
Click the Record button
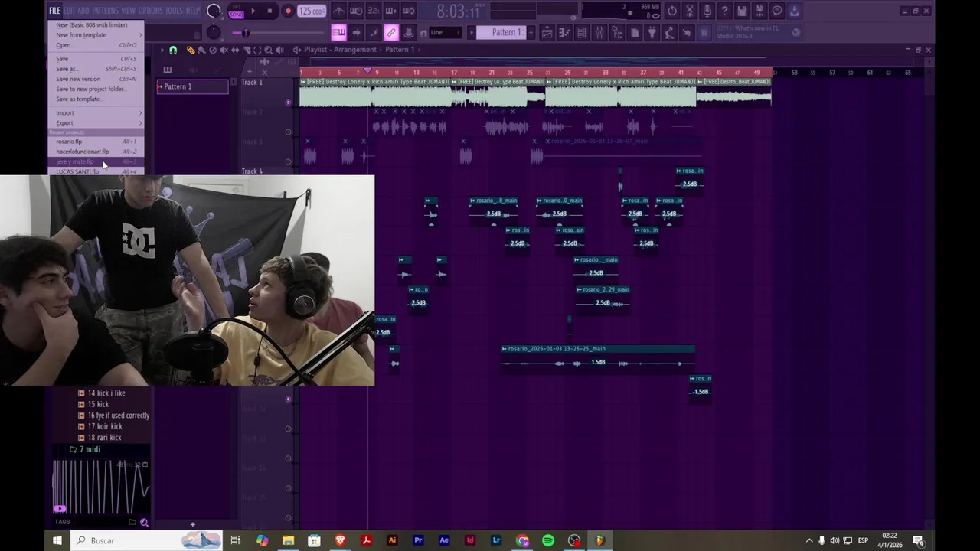tap(288, 11)
